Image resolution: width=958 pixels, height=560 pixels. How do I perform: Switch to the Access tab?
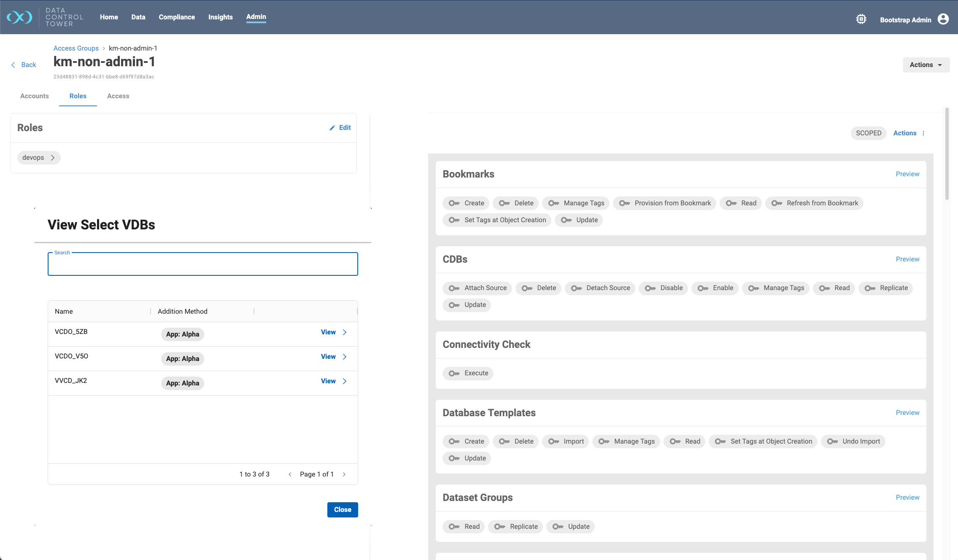pos(118,95)
